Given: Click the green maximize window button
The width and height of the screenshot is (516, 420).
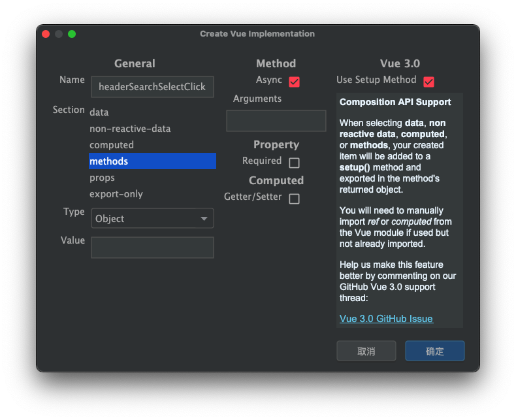Looking at the screenshot, I should point(72,34).
